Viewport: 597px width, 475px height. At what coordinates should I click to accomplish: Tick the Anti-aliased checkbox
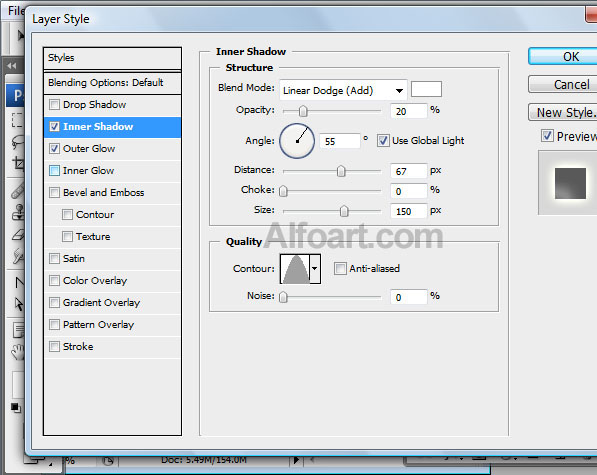[x=340, y=268]
